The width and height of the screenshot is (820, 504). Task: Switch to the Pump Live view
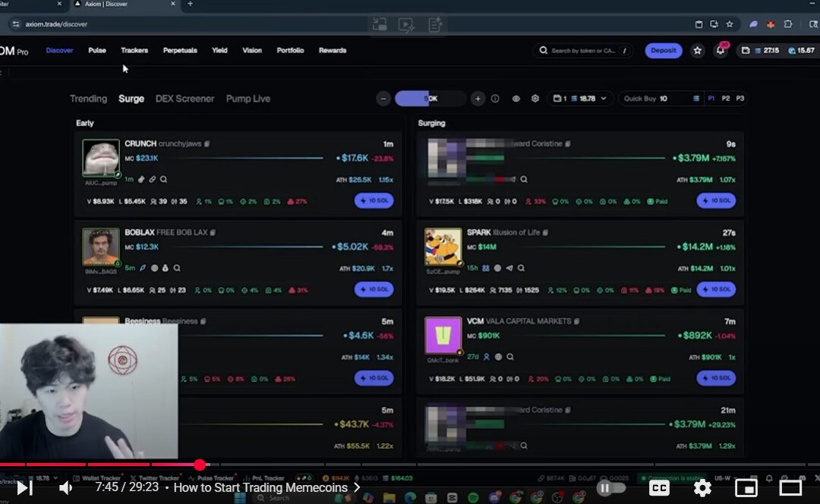[248, 98]
